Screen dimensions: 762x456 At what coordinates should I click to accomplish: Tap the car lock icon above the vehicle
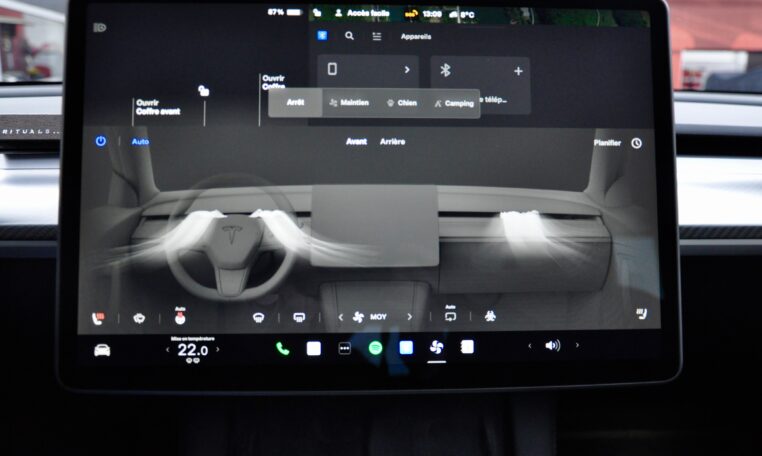(204, 90)
